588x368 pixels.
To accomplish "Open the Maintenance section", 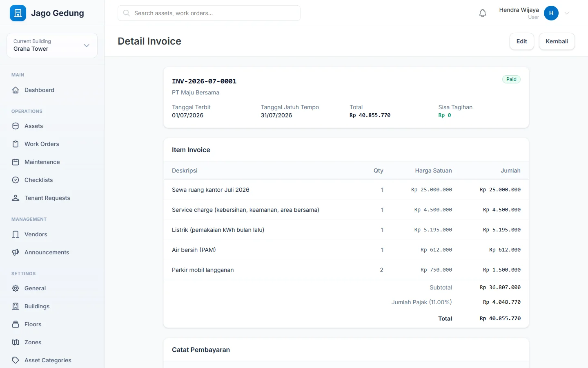I will click(x=52, y=162).
